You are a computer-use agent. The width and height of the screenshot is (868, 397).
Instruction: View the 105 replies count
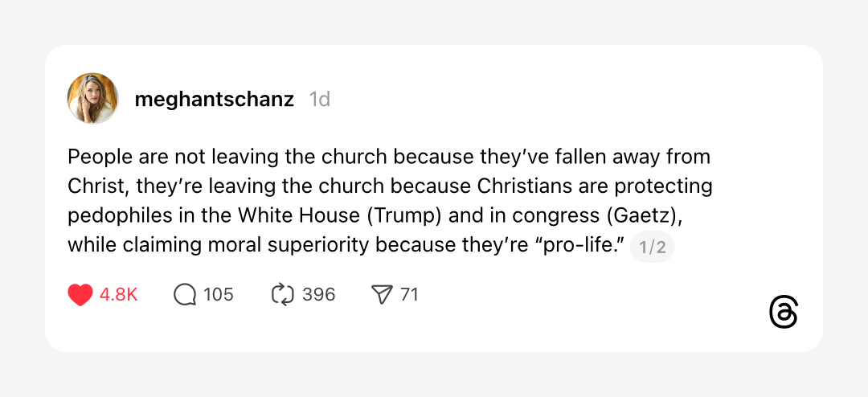(x=219, y=295)
